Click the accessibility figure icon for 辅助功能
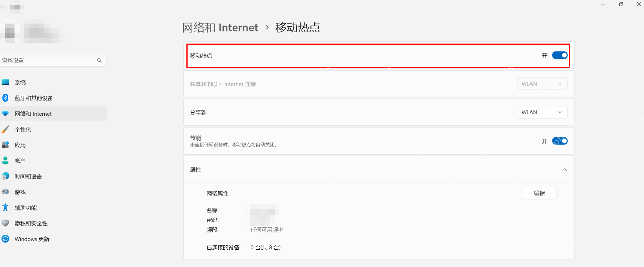 point(5,207)
